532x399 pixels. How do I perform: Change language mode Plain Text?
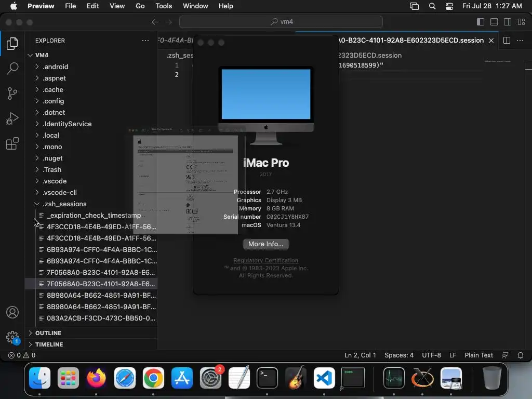478,355
